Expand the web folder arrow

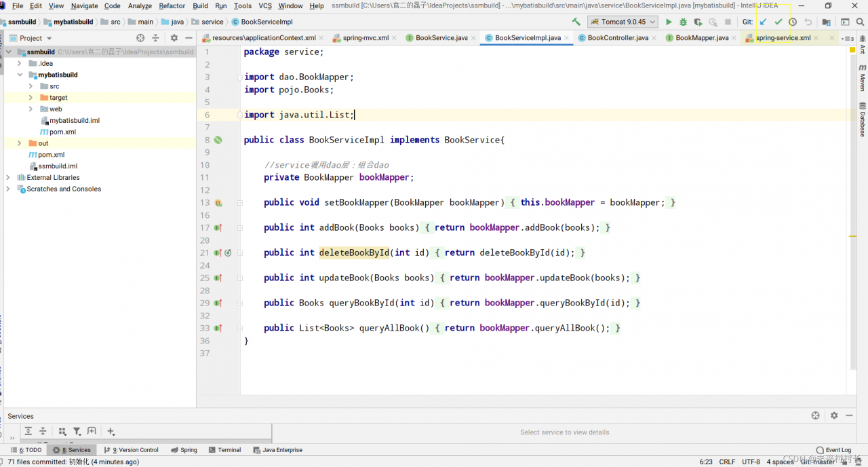point(31,109)
